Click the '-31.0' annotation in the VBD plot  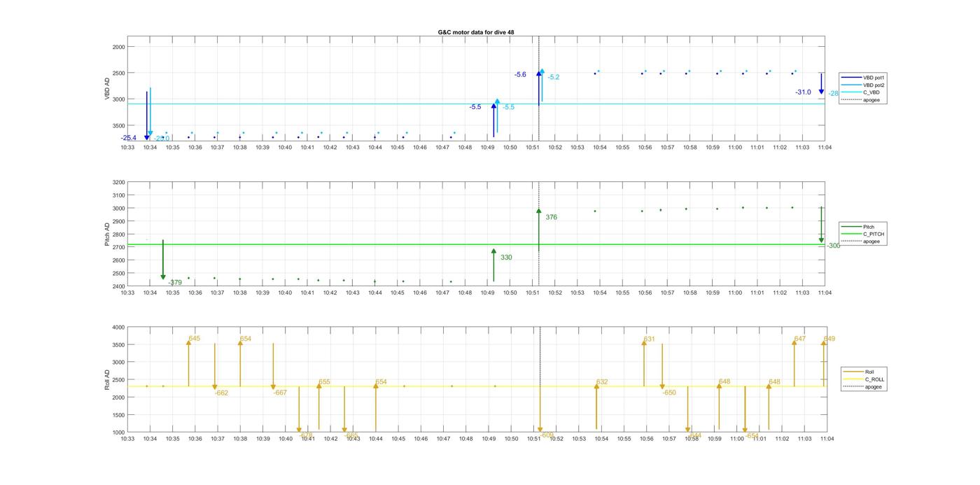pos(803,92)
